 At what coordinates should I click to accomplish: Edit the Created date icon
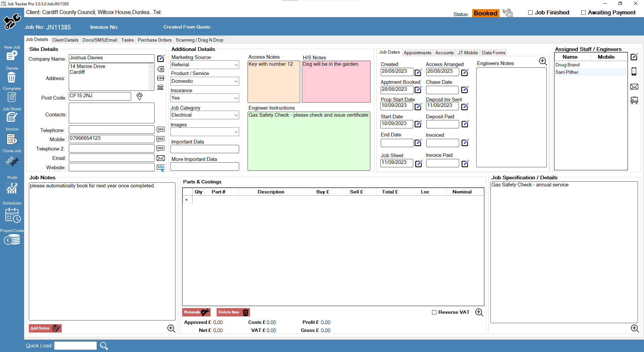[x=418, y=72]
